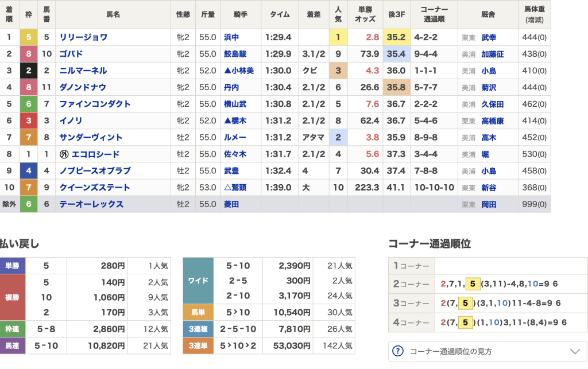Click the question mark help icon

(397, 351)
